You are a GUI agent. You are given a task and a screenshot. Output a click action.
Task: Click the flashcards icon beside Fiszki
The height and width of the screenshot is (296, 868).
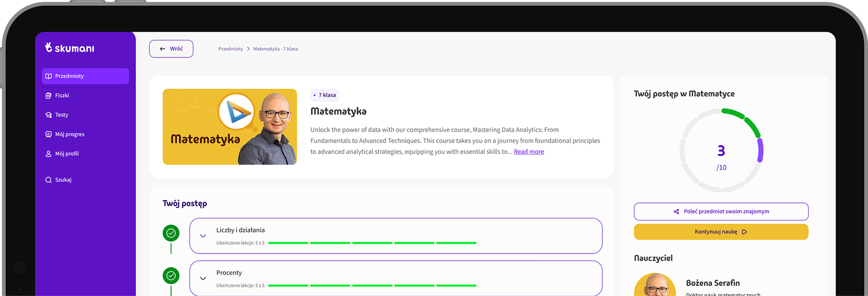pos(49,96)
